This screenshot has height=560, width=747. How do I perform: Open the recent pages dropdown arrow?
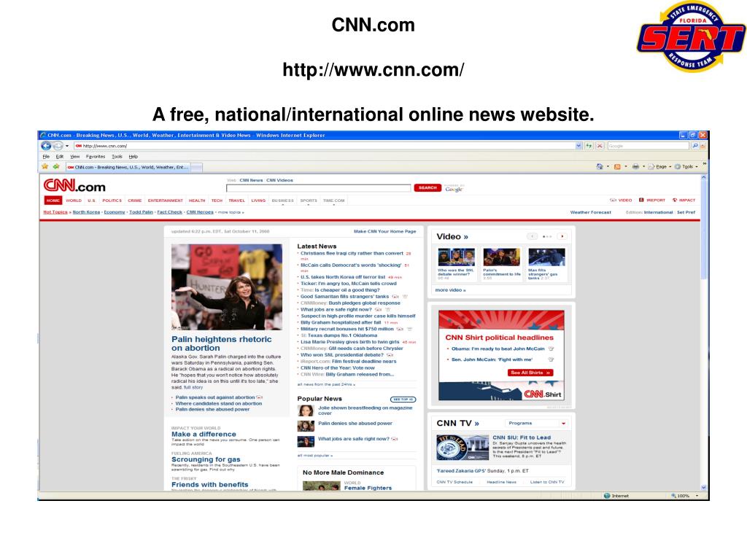tap(67, 146)
